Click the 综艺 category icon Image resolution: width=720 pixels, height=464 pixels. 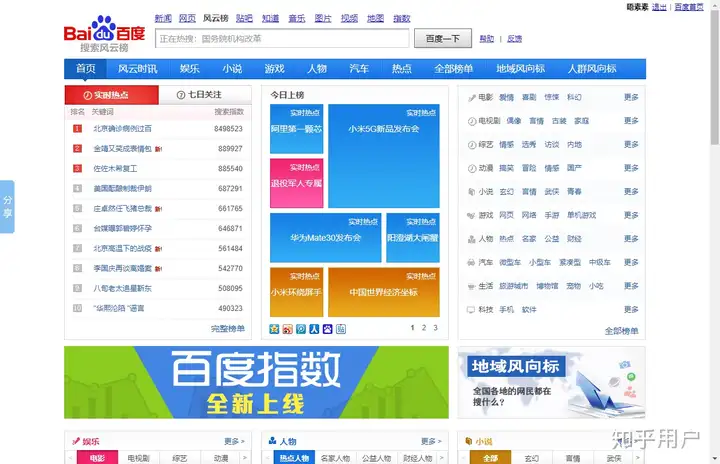click(x=472, y=145)
